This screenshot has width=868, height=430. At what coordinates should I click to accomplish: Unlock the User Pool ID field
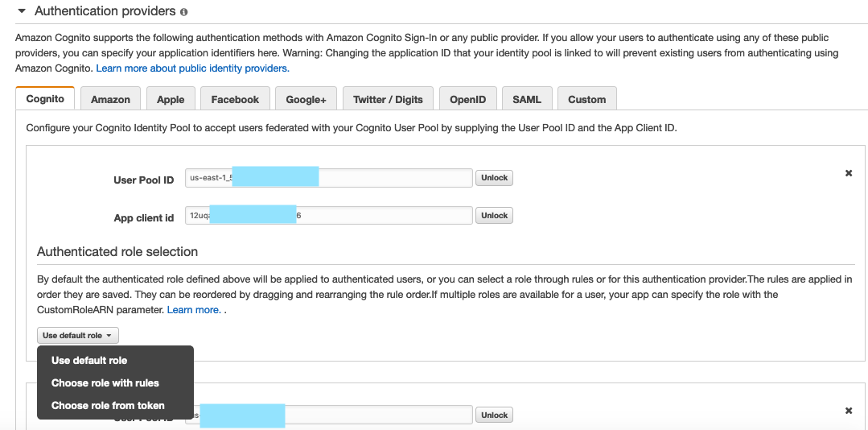tap(494, 177)
